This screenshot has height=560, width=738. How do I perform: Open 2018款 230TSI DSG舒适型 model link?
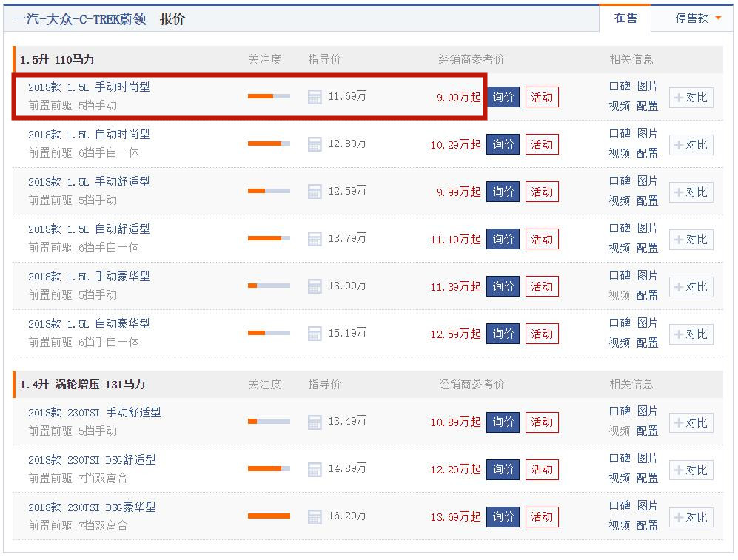92,460
